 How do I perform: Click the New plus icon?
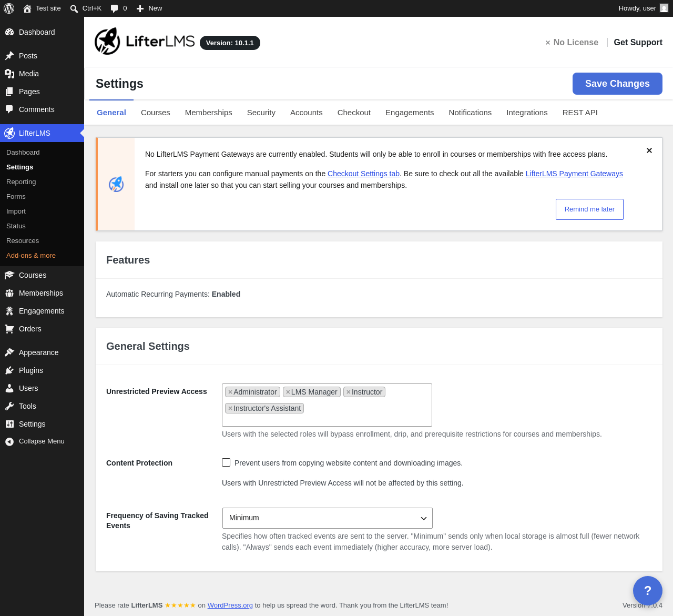(x=140, y=8)
